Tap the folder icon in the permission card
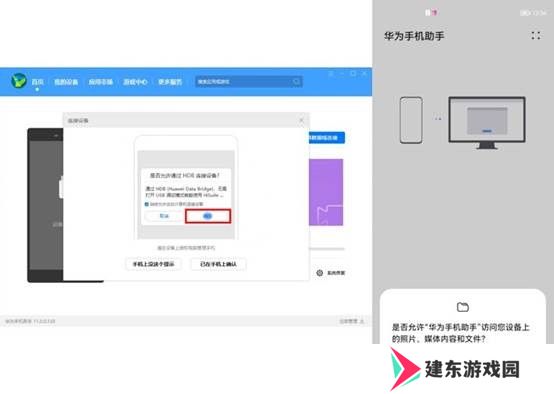Image resolution: width=554 pixels, height=394 pixels. click(x=463, y=307)
